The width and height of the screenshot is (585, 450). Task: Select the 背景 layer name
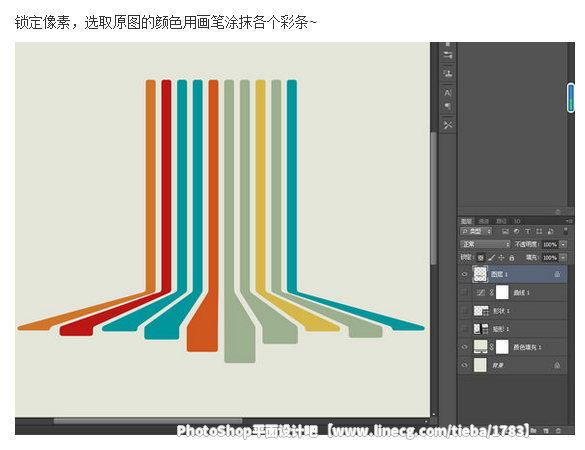[x=498, y=365]
